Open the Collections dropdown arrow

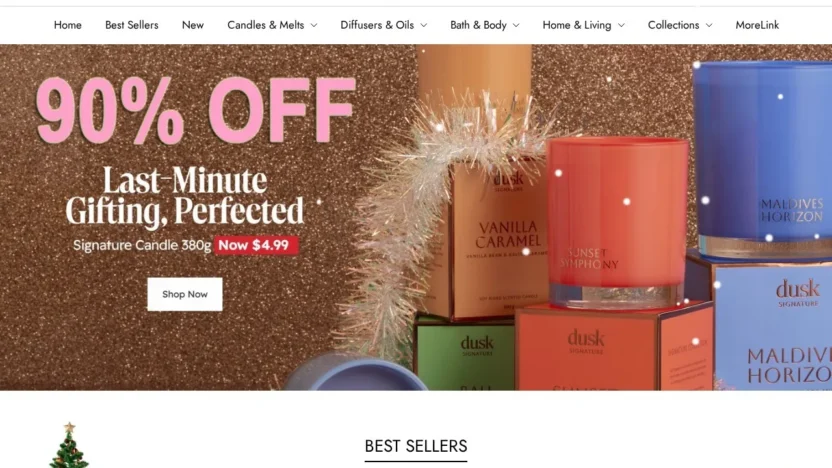click(709, 25)
